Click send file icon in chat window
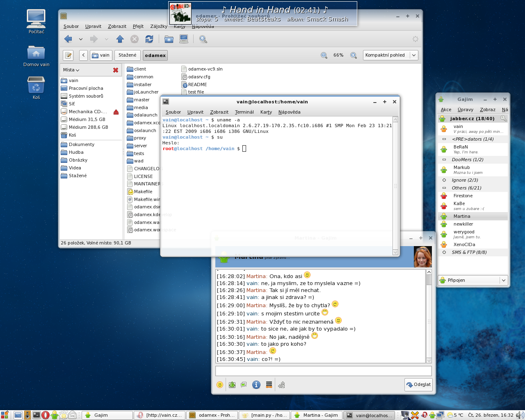The width and height of the screenshot is (525, 420). pos(232,385)
